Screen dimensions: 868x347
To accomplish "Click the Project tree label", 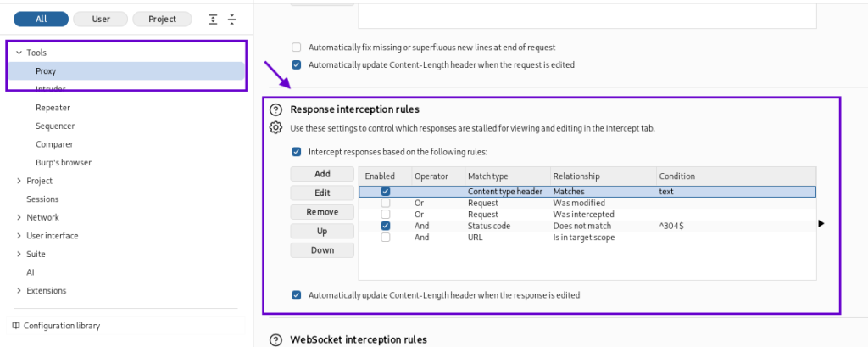I will click(39, 181).
